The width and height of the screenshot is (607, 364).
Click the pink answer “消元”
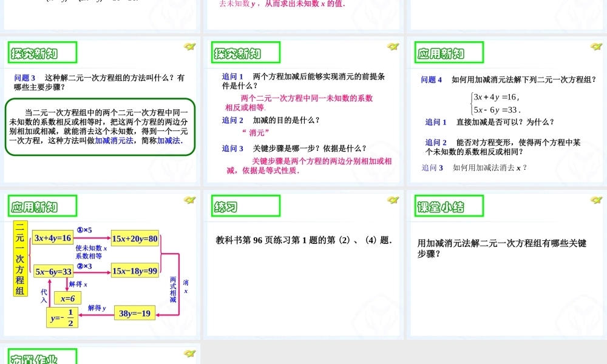(255, 133)
